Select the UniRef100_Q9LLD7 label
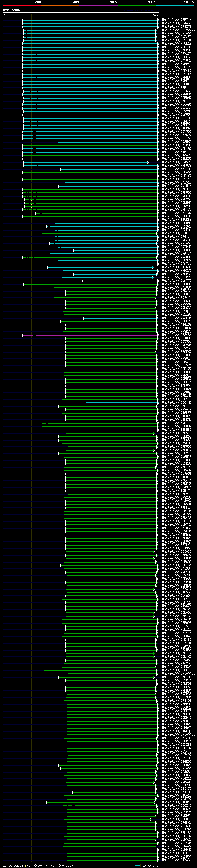This screenshot has width=197, height=868. point(176,216)
